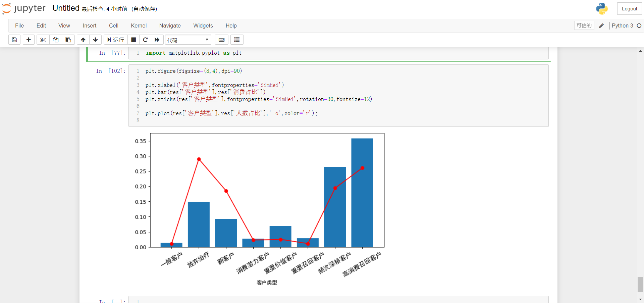Cut selected cells with scissors icon
The width and height of the screenshot is (644, 303).
[x=43, y=40]
